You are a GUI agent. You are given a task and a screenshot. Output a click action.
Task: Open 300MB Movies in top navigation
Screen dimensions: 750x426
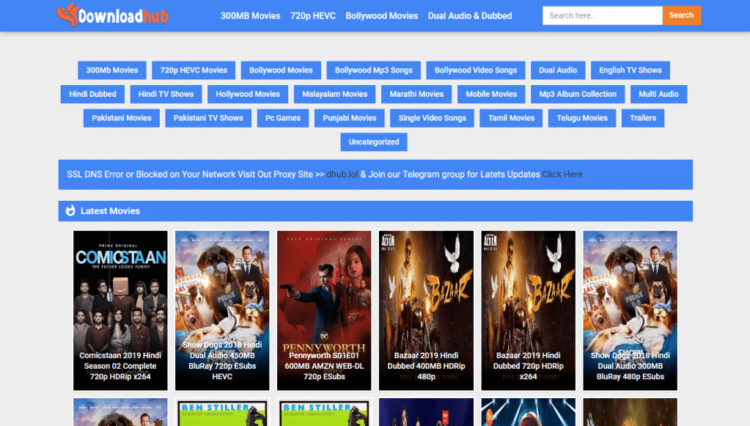(x=250, y=16)
